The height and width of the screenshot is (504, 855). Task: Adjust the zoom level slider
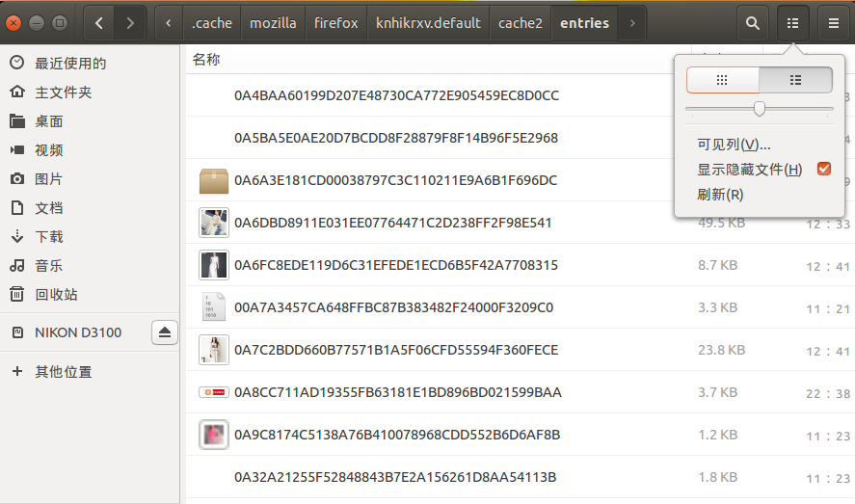[x=760, y=109]
